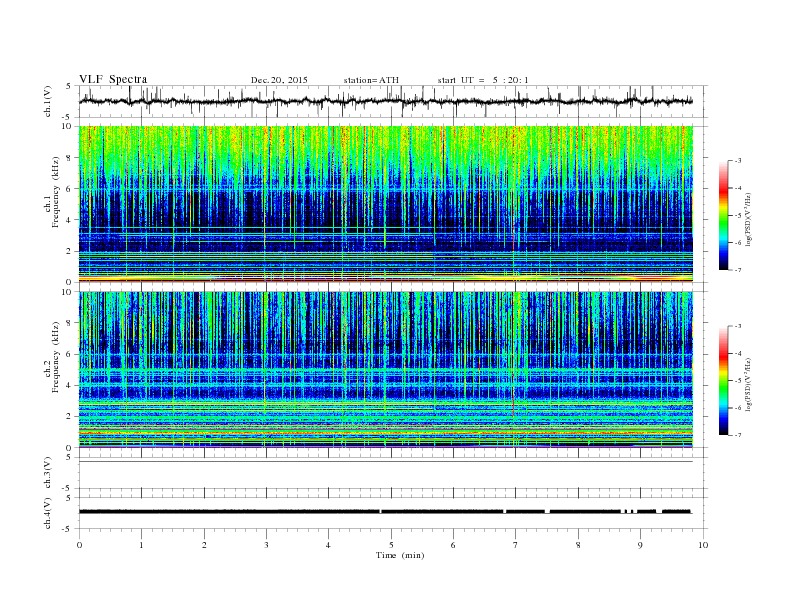This screenshot has width=792, height=612.
Task: Click inside the ch.2 spectrogram panel
Action: click(386, 370)
